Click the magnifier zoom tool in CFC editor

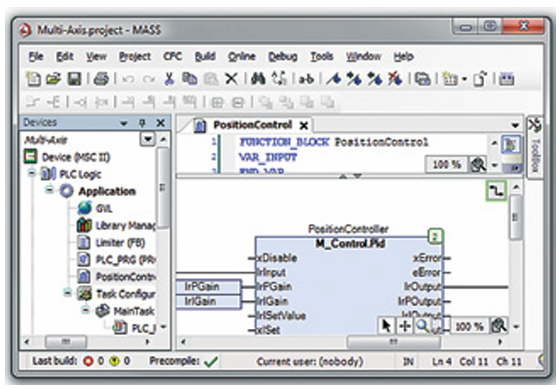click(422, 326)
